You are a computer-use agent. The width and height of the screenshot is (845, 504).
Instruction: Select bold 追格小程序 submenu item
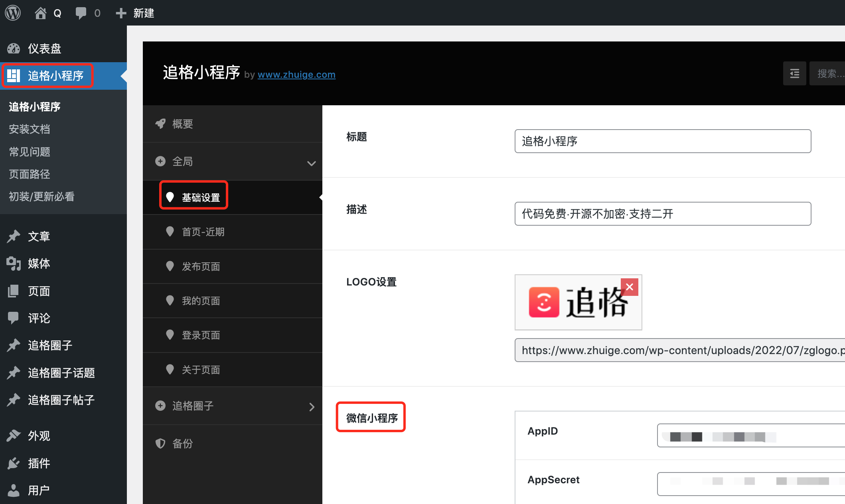(35, 107)
